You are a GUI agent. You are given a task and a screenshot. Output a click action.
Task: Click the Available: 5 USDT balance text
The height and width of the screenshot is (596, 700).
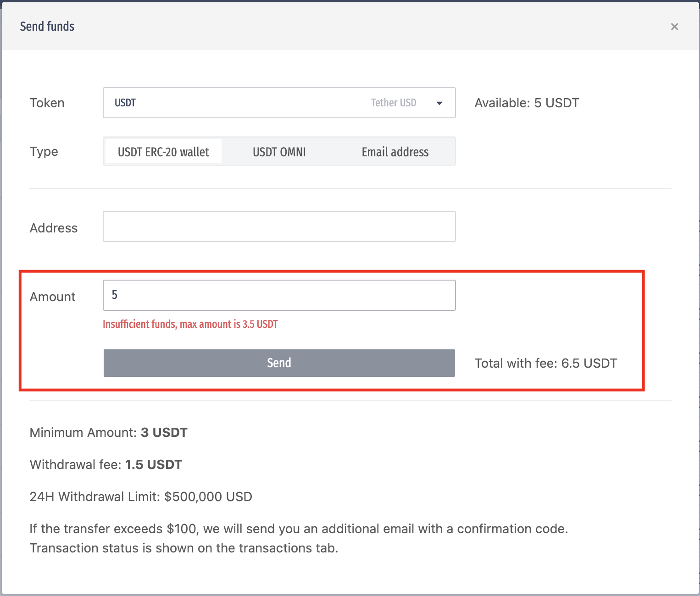527,103
